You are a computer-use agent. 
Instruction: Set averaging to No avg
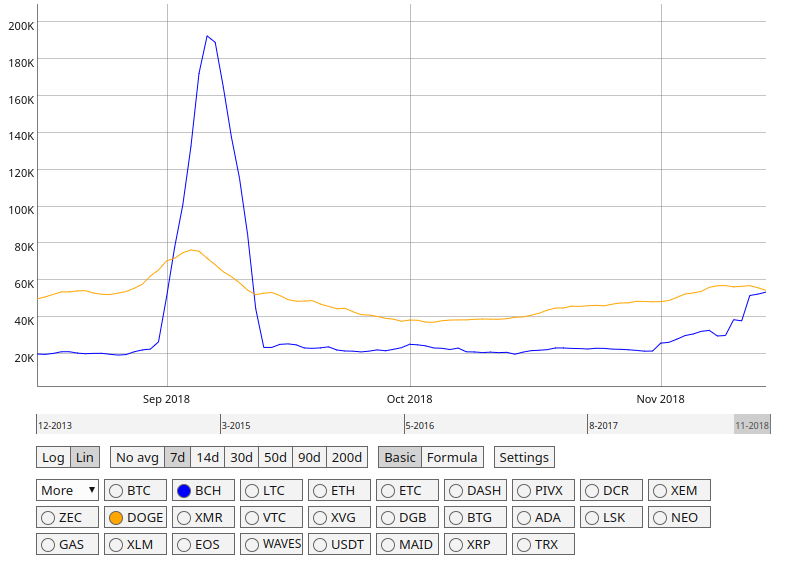[x=137, y=457]
